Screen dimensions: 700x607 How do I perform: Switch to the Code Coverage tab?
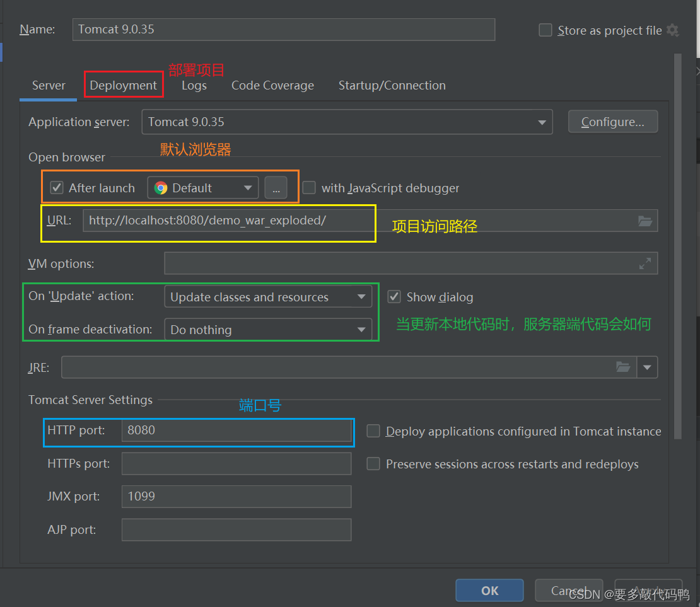pos(273,85)
